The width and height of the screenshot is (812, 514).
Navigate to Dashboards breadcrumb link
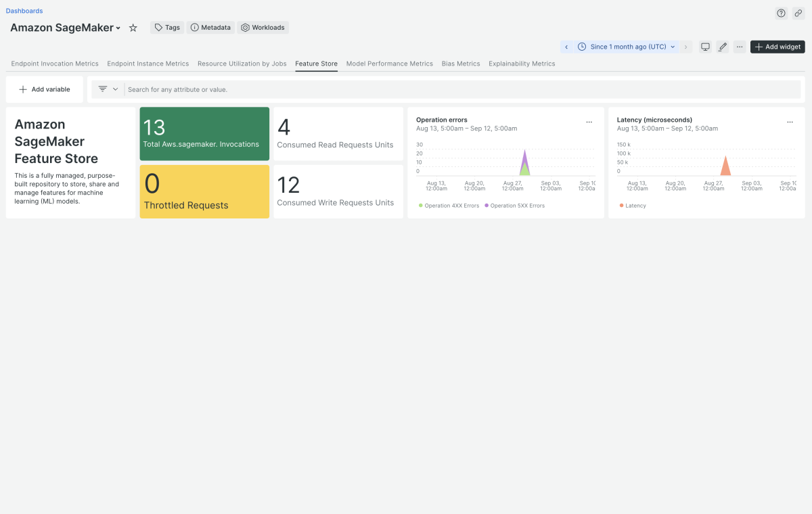(24, 11)
